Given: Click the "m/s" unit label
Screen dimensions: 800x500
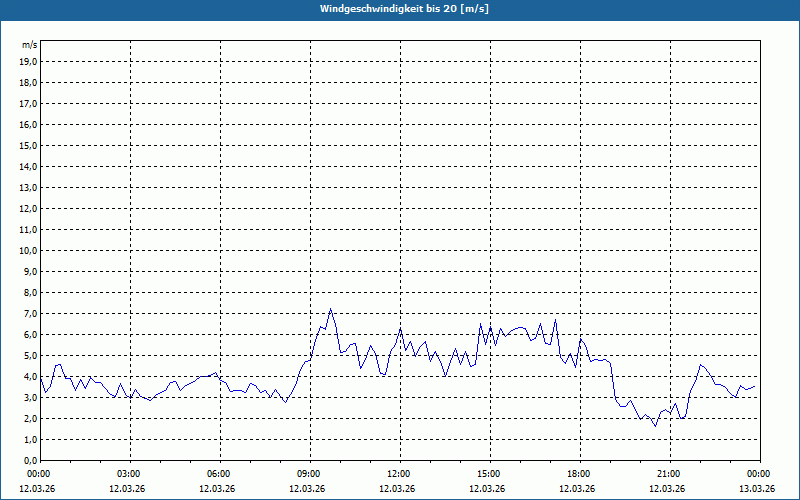Looking at the screenshot, I should coord(30,46).
